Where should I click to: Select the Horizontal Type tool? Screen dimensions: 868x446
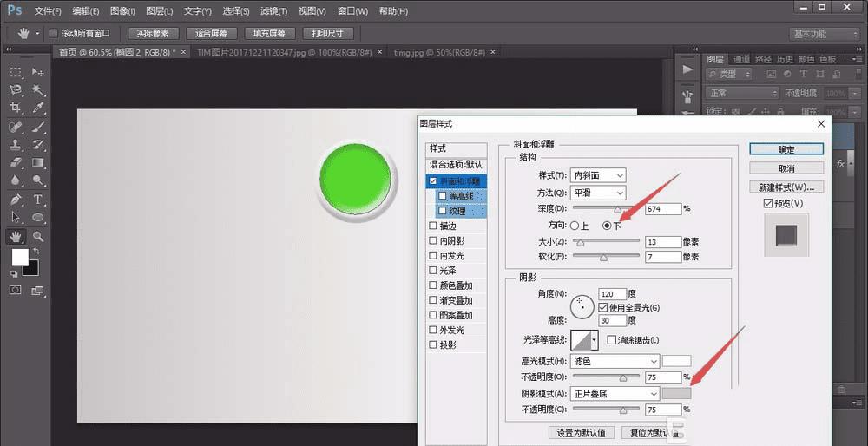coord(37,200)
